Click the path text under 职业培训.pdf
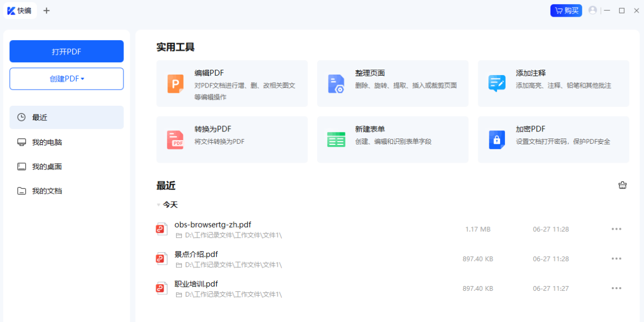 [233, 294]
